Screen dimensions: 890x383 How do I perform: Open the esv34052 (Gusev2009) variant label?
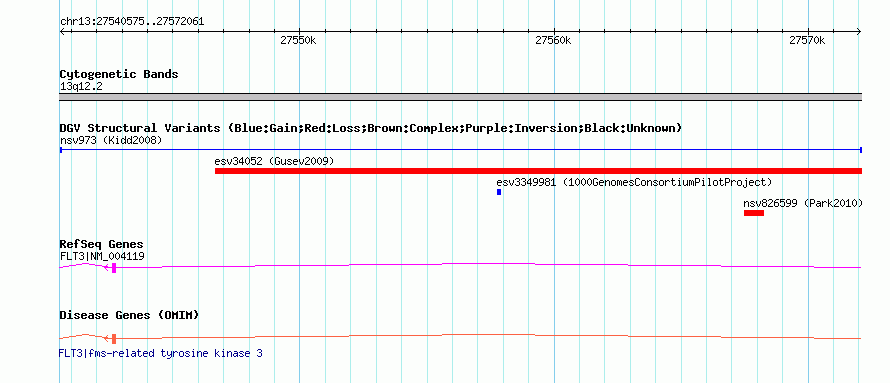click(x=274, y=161)
